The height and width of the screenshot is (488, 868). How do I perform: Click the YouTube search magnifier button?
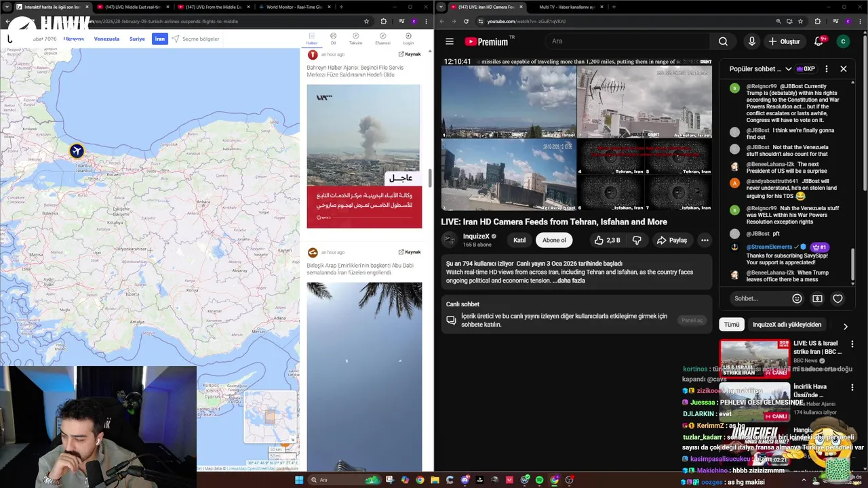723,41
